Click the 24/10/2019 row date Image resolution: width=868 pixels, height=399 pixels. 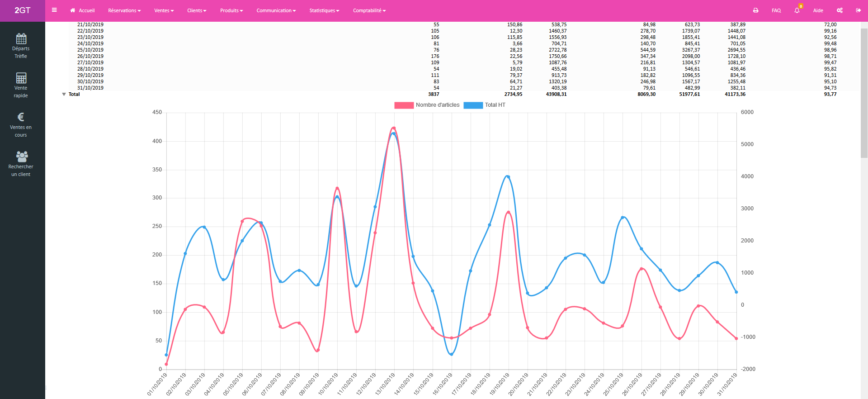pyautogui.click(x=90, y=43)
